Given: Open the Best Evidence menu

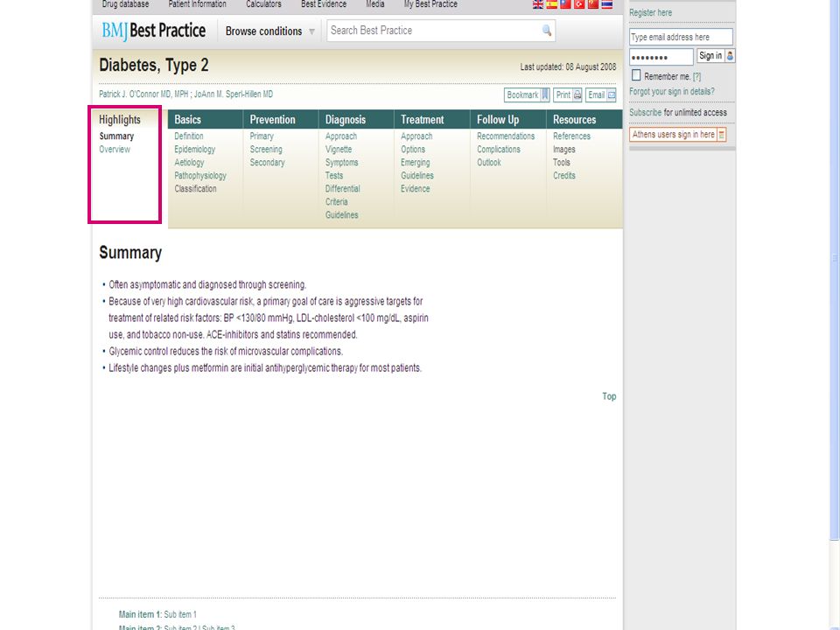Looking at the screenshot, I should 324,4.
